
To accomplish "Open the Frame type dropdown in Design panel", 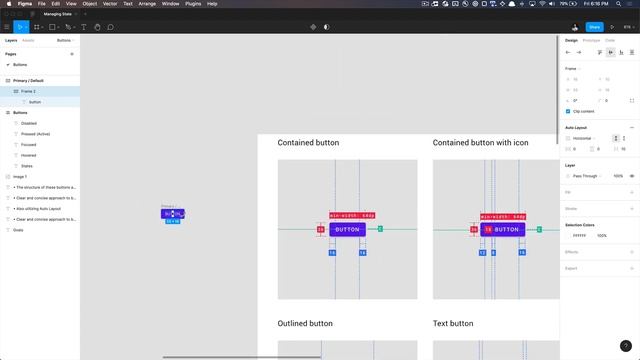I will 573,69.
